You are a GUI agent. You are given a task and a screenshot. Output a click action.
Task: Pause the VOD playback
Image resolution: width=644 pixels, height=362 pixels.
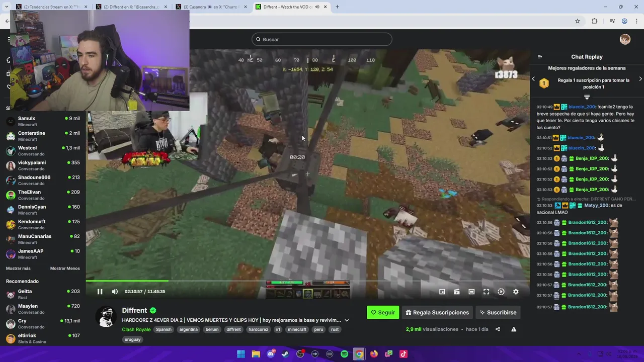pyautogui.click(x=100, y=292)
